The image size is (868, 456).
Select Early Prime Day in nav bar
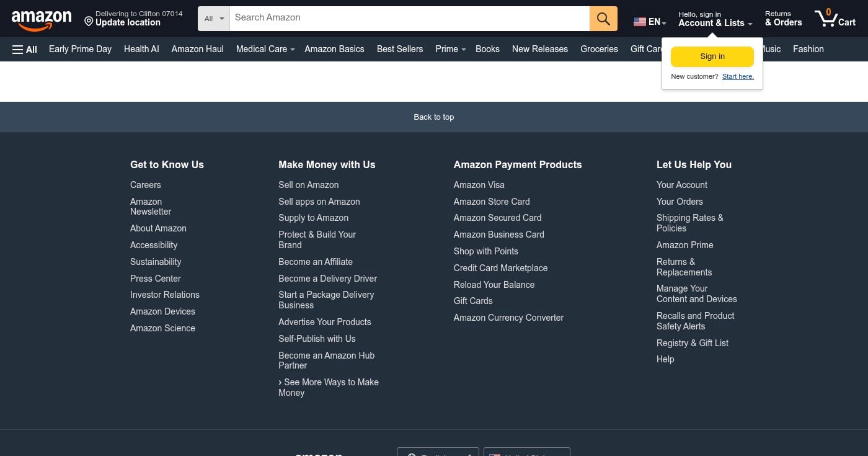pyautogui.click(x=80, y=49)
